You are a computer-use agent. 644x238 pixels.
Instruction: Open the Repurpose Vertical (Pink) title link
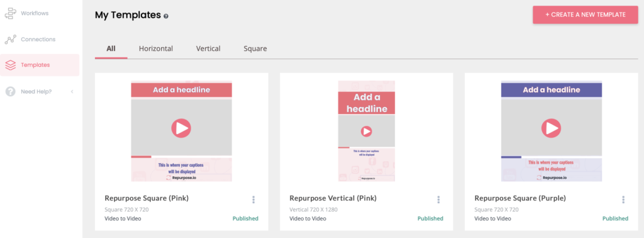click(x=333, y=198)
